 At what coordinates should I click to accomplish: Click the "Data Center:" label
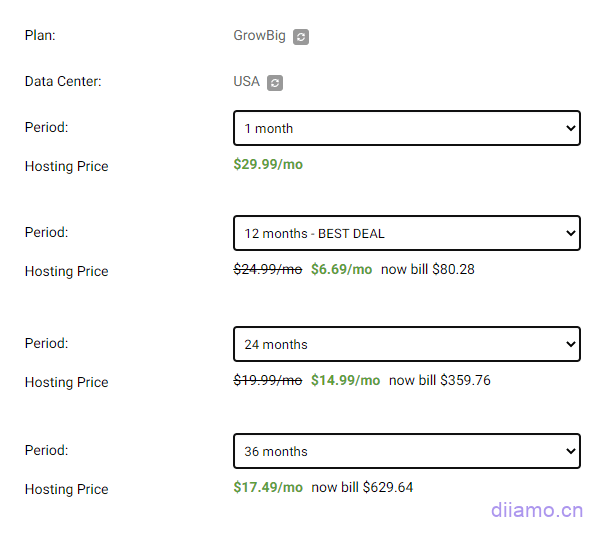click(x=63, y=82)
